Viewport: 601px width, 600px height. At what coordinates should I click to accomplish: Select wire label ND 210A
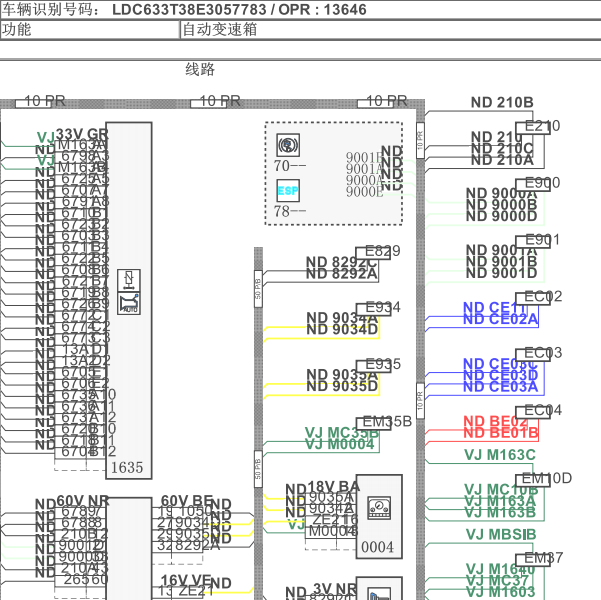pyautogui.click(x=502, y=160)
